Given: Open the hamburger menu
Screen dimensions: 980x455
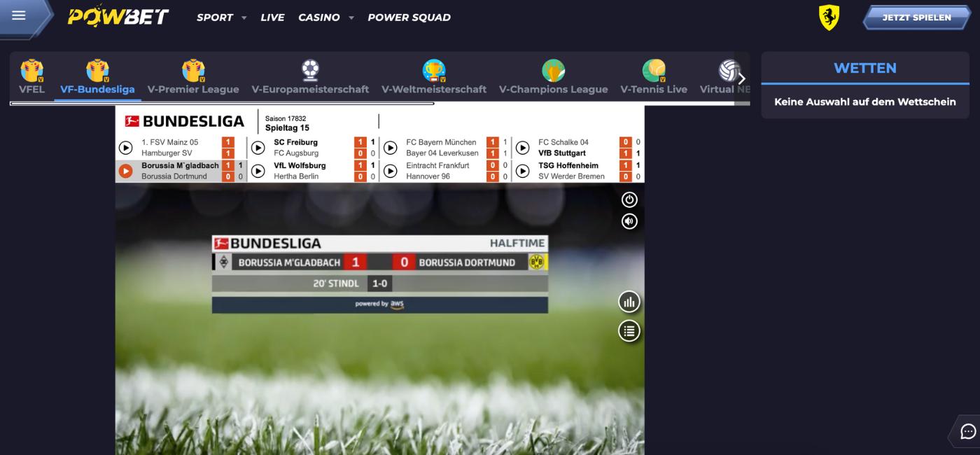Looking at the screenshot, I should click(x=19, y=15).
